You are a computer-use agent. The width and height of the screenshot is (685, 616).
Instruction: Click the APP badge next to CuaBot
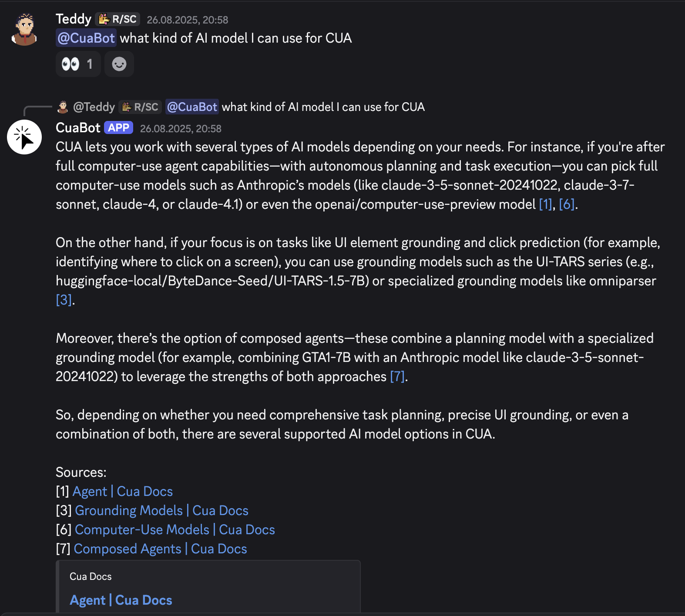click(x=118, y=128)
